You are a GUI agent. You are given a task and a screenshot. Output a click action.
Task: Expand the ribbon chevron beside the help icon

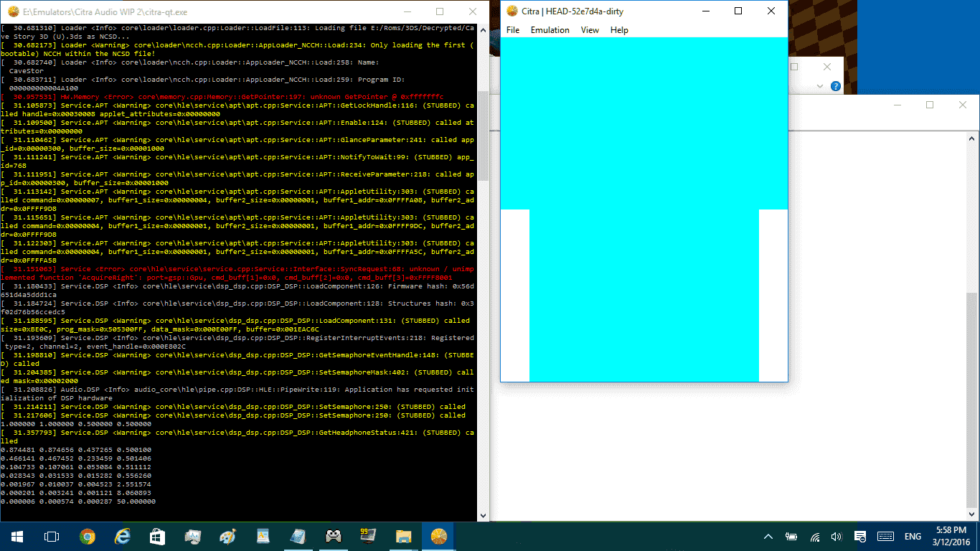point(820,86)
